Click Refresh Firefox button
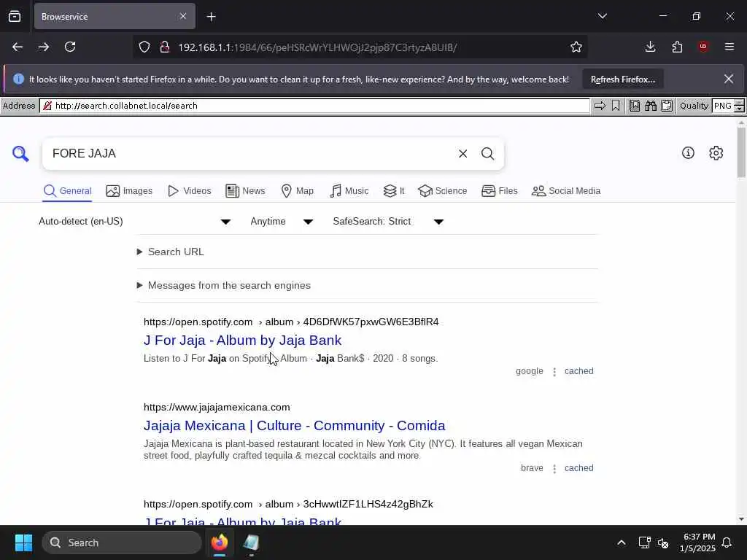This screenshot has height=560, width=747. [623, 79]
